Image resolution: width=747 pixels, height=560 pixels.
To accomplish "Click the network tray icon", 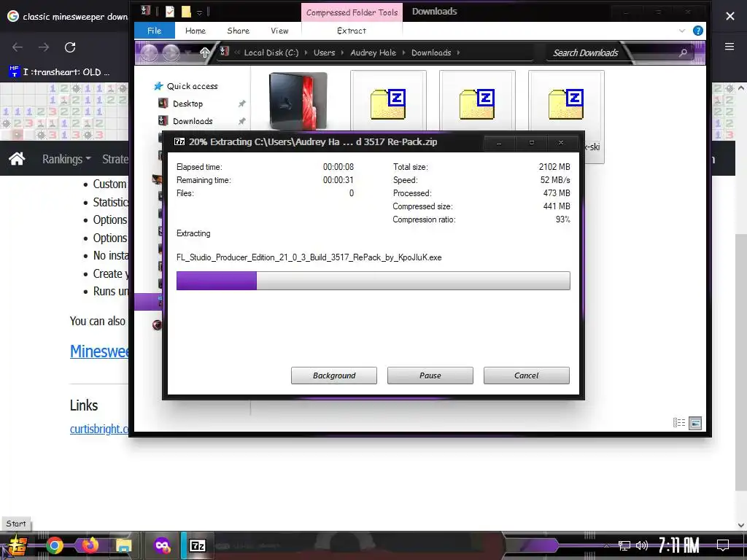I will pyautogui.click(x=624, y=545).
